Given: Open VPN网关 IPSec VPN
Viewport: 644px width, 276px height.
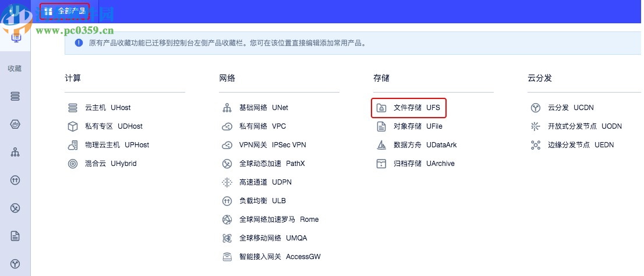Looking at the screenshot, I should 273,145.
